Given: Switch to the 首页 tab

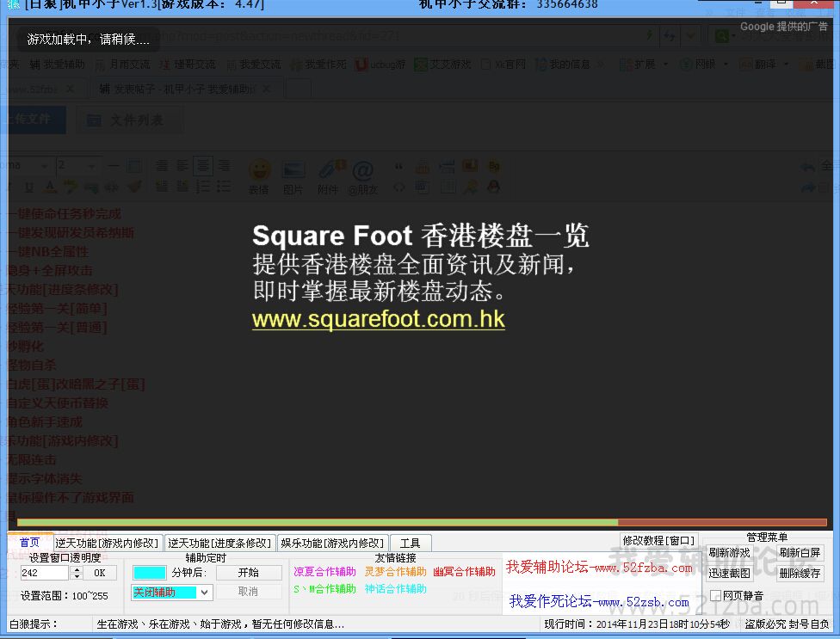Looking at the screenshot, I should (x=30, y=542).
